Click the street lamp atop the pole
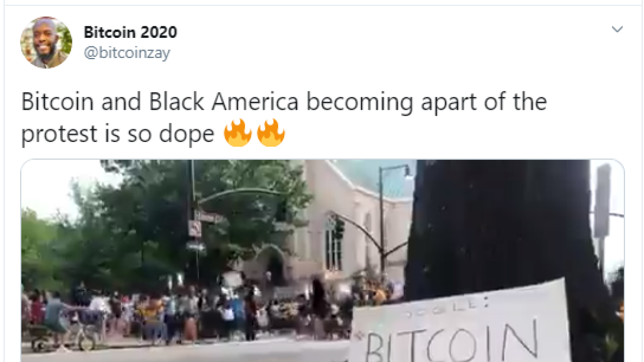Viewport: 644px width, 362px height. (407, 173)
